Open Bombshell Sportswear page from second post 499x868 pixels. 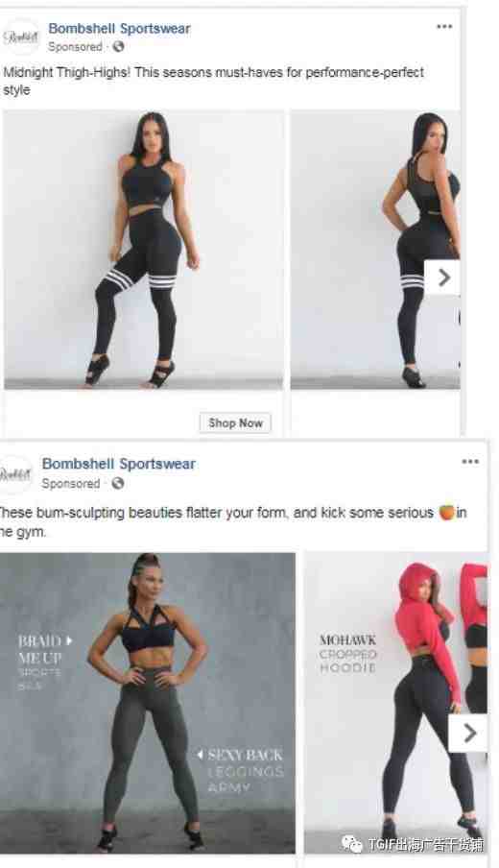click(119, 464)
